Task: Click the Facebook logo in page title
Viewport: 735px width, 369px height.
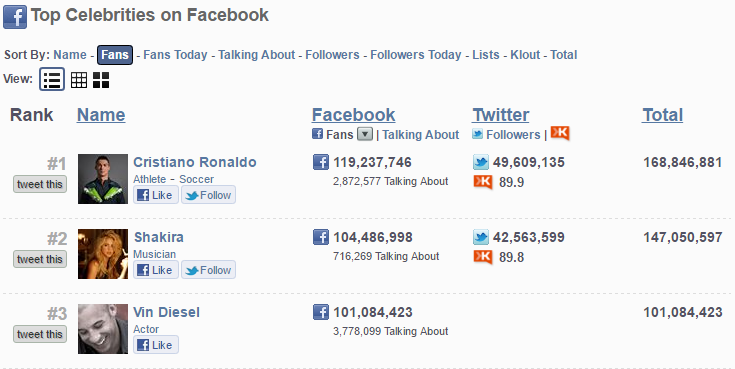Action: [15, 17]
